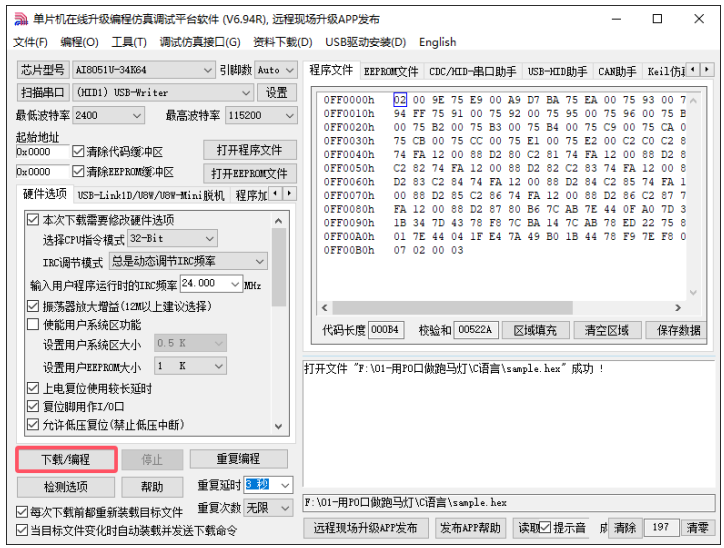Viewport: 724px width, 548px height.
Task: Toggle 清除代码缓冲区 checkbox
Action: tap(78, 151)
